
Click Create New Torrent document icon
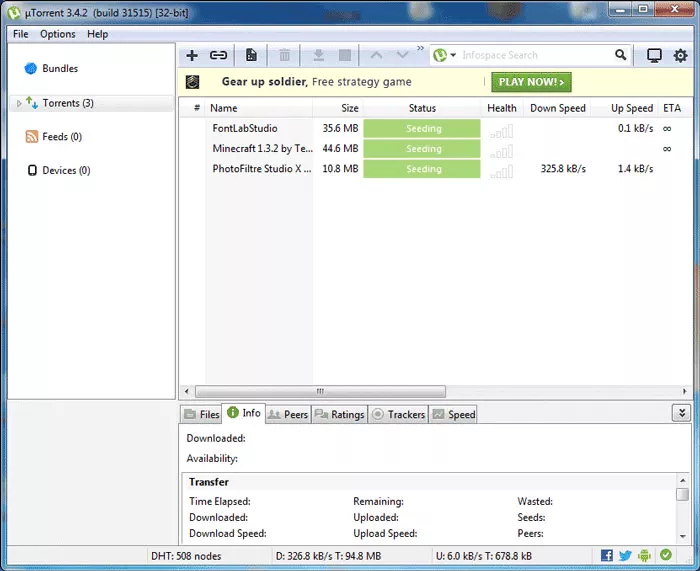click(x=251, y=55)
